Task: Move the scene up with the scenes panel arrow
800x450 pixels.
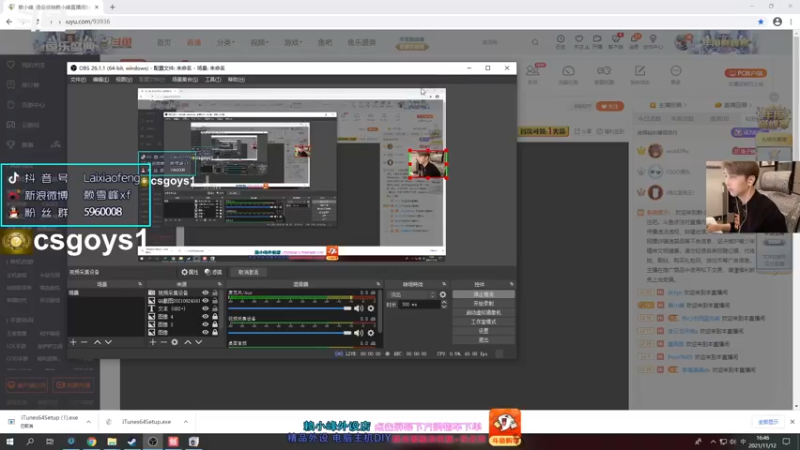Action: click(97, 342)
